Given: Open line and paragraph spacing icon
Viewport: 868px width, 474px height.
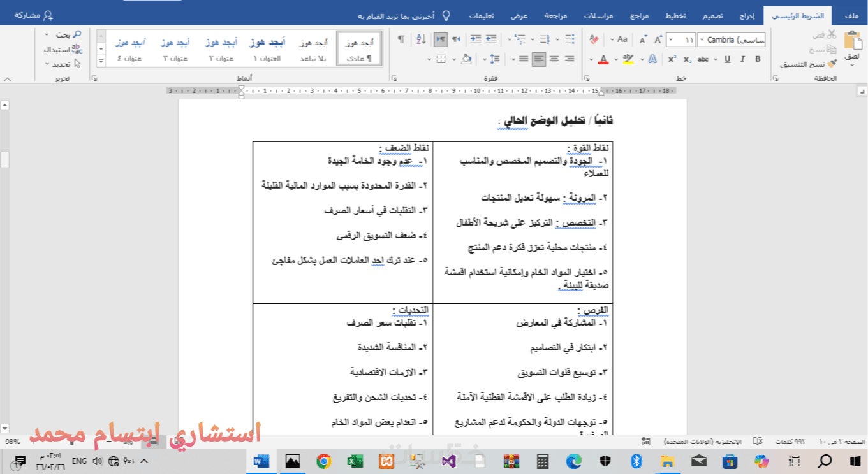Looking at the screenshot, I should pyautogui.click(x=494, y=59).
